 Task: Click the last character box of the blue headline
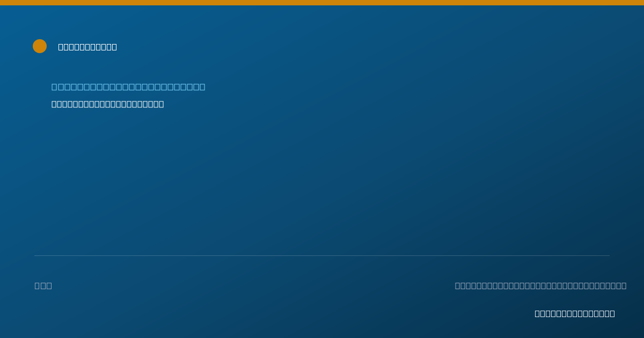(202, 87)
